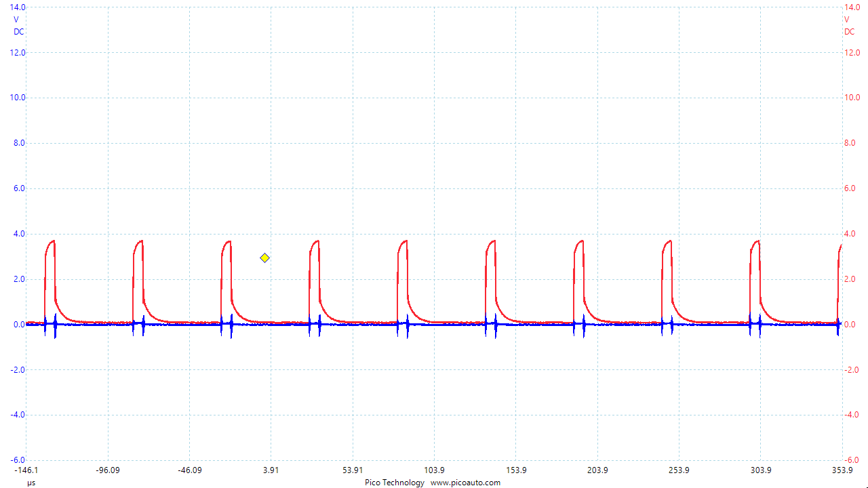Click the red 8.0 axis value
The image size is (868, 488).
click(x=850, y=143)
